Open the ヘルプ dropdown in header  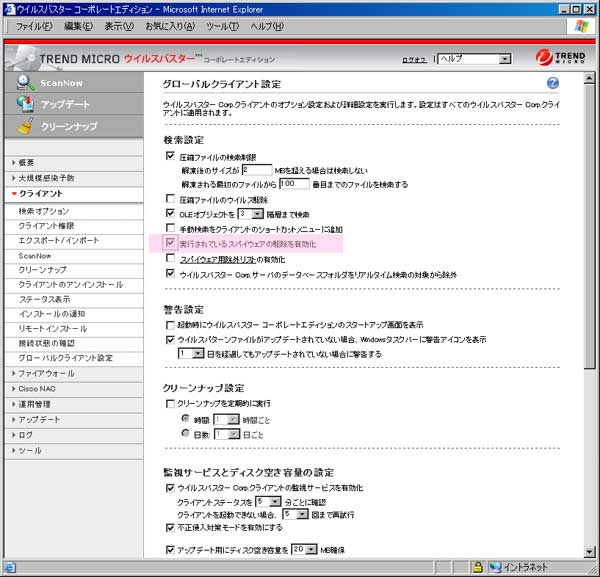(x=474, y=59)
